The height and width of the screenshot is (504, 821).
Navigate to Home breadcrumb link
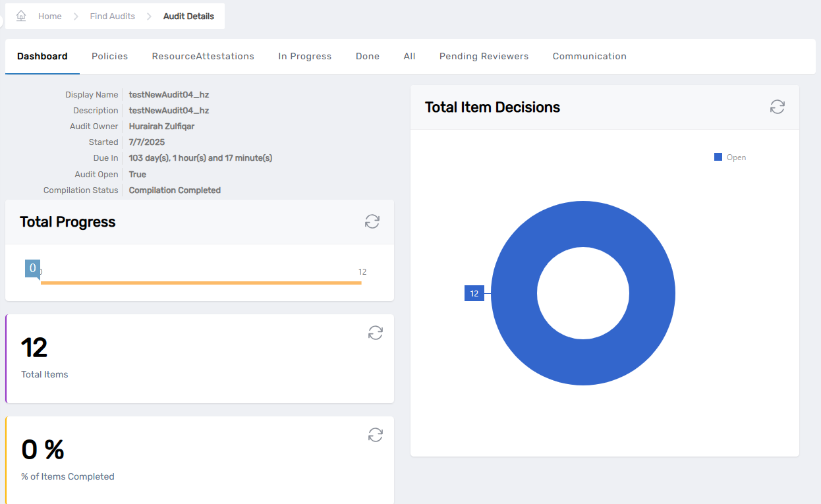pos(49,16)
